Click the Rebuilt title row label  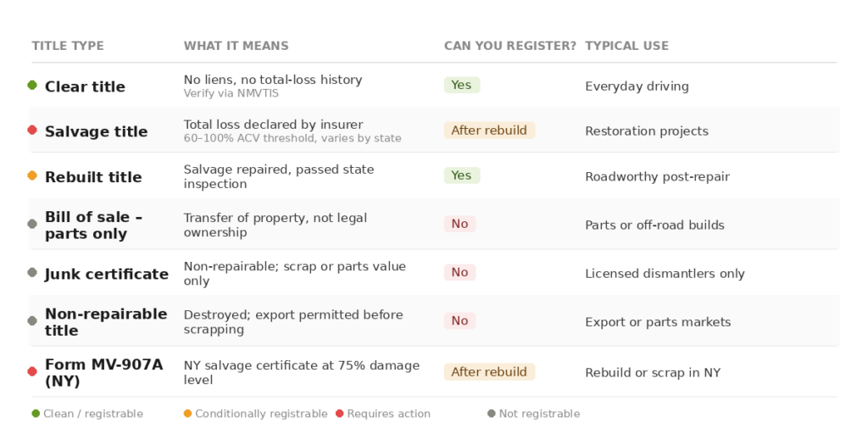coord(93,177)
